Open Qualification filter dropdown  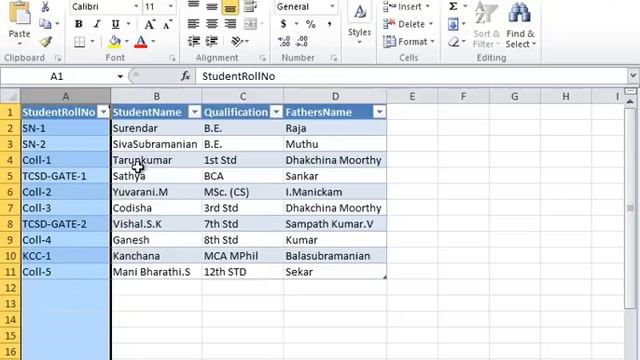click(x=277, y=112)
